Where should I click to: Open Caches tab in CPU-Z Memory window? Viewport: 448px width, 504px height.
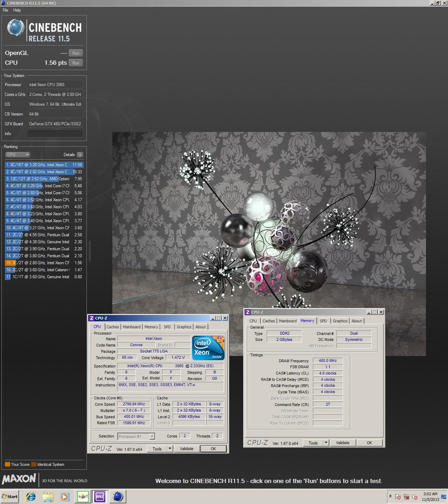pos(269,321)
